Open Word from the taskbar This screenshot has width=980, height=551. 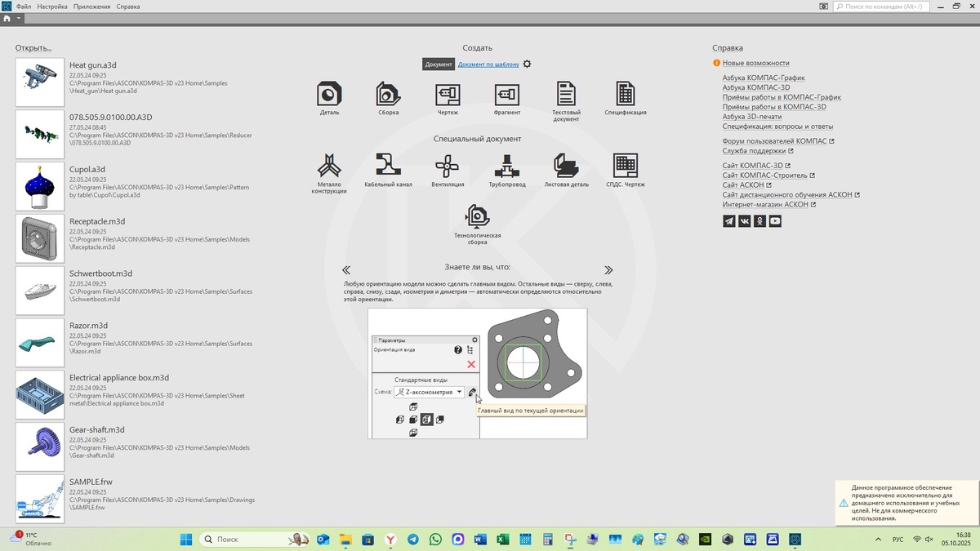pos(480,539)
